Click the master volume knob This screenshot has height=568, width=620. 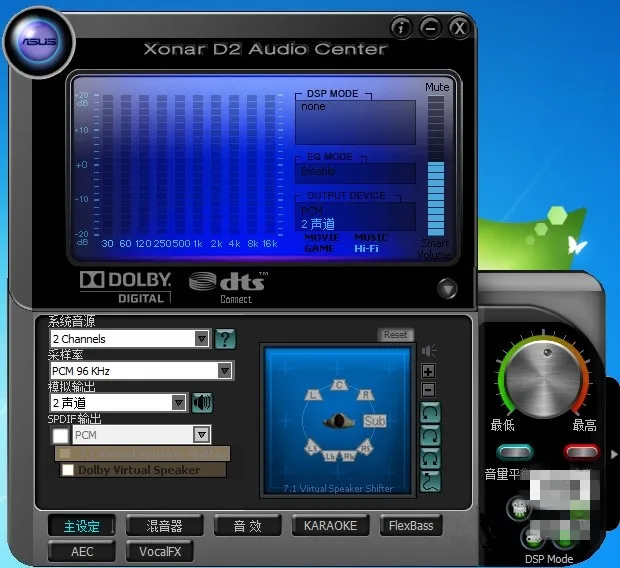click(544, 379)
